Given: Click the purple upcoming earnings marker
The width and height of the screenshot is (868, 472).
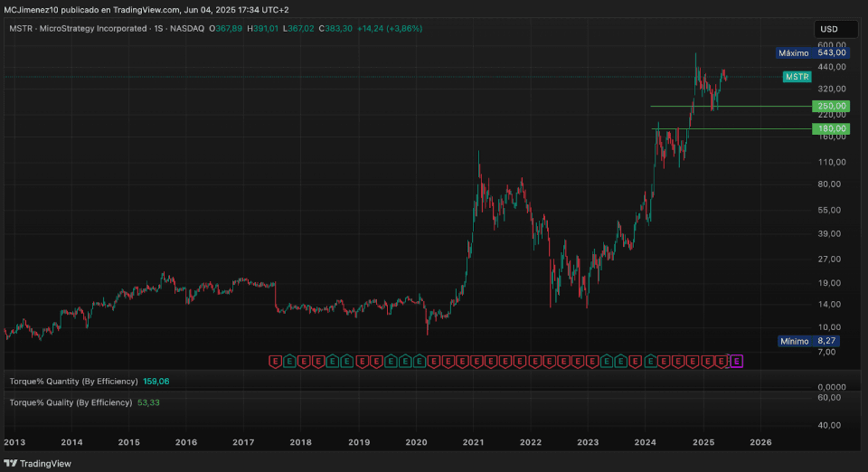Looking at the screenshot, I should 736,362.
